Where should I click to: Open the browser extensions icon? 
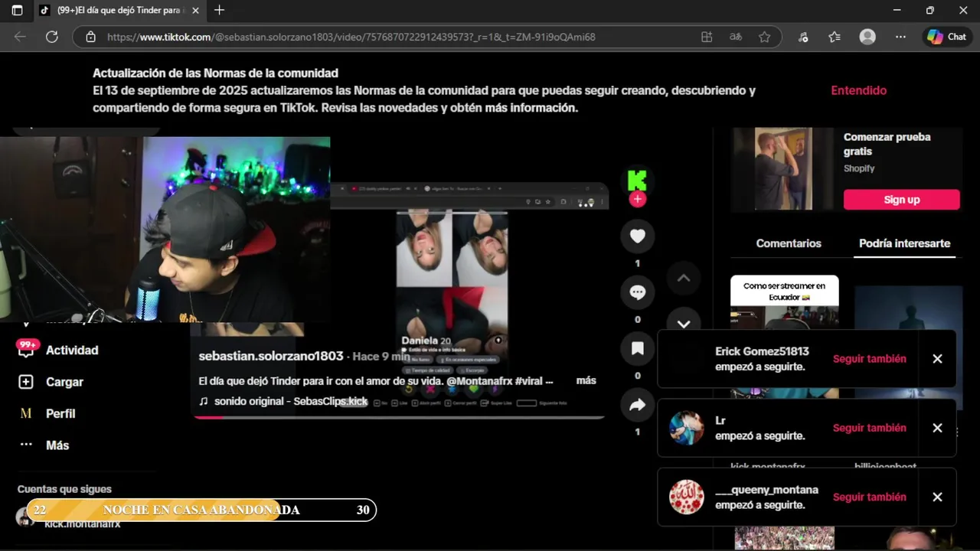(803, 37)
